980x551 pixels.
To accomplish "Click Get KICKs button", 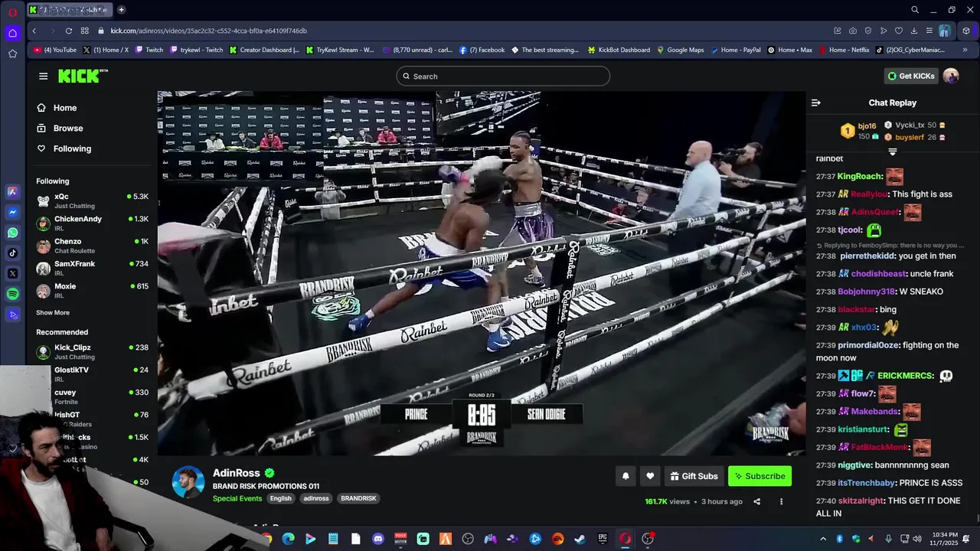I will click(x=911, y=76).
